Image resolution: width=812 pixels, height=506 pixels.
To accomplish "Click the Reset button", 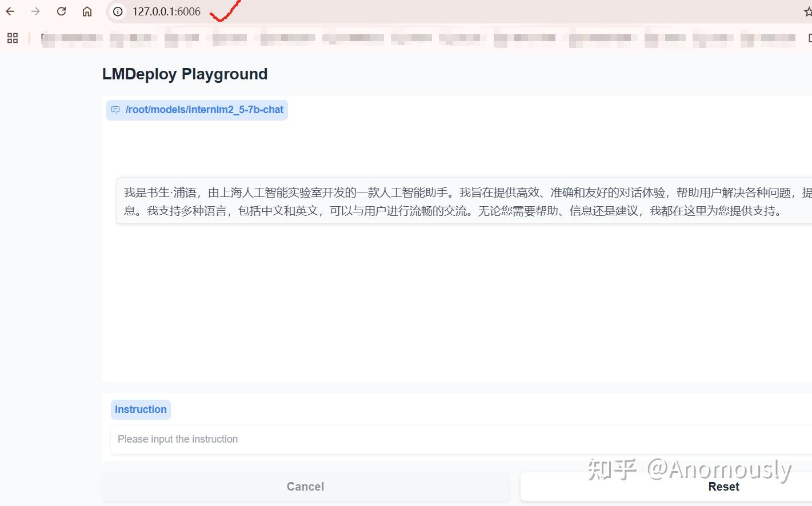I will coord(723,486).
